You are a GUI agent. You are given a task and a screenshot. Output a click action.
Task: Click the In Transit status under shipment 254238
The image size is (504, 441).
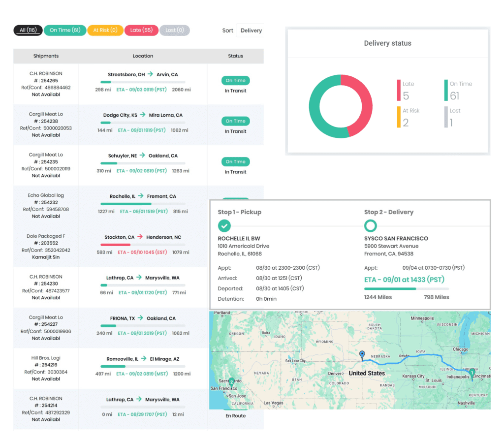point(235,131)
